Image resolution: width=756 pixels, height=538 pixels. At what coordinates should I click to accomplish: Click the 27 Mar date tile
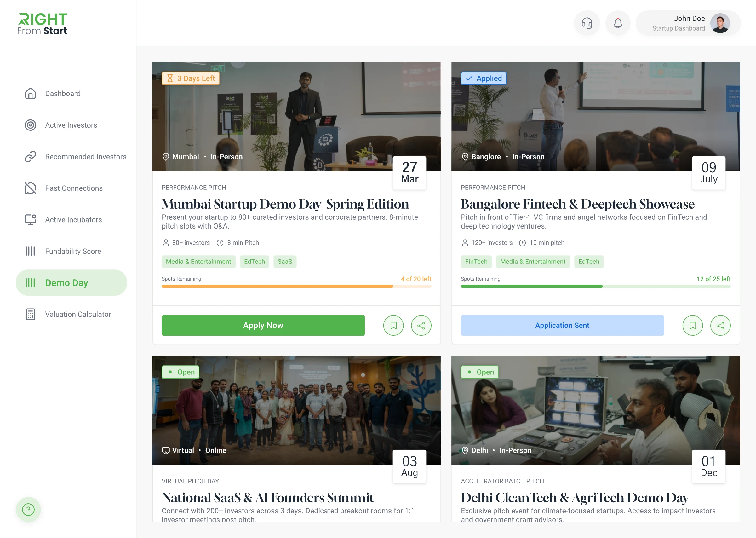409,173
